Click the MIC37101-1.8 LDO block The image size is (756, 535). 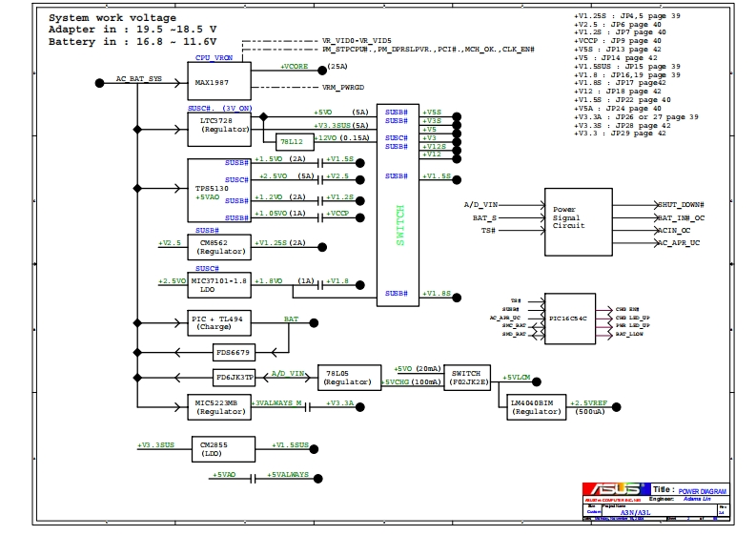tap(219, 285)
